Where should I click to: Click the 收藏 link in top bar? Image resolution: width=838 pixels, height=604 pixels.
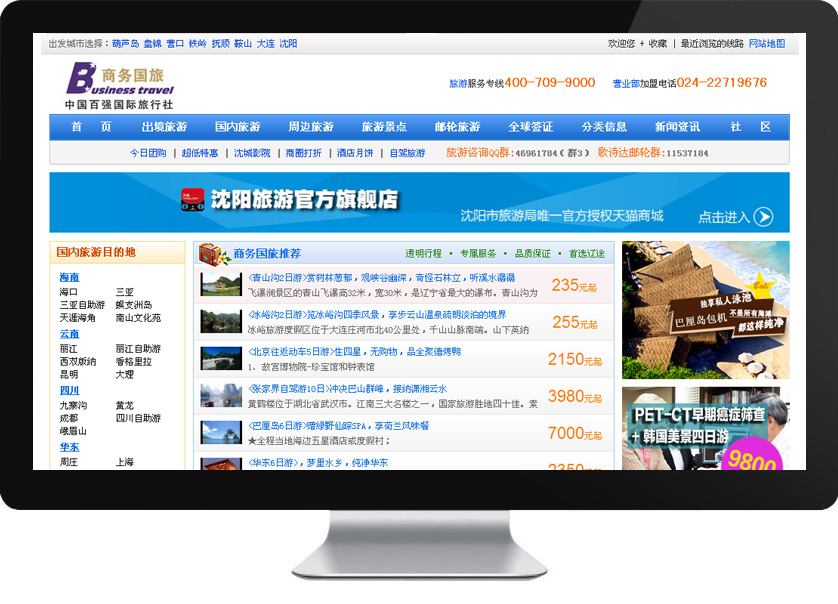pos(657,44)
